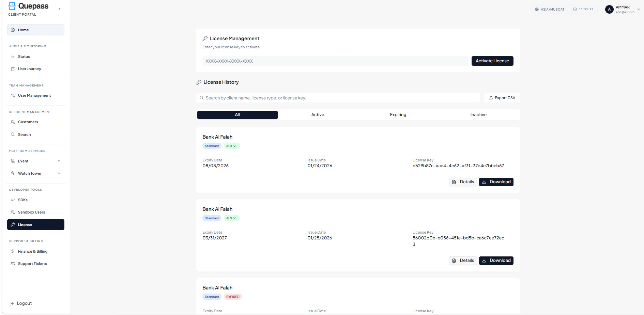Click Logout in the sidebar
Image resolution: width=644 pixels, height=315 pixels.
(21, 303)
